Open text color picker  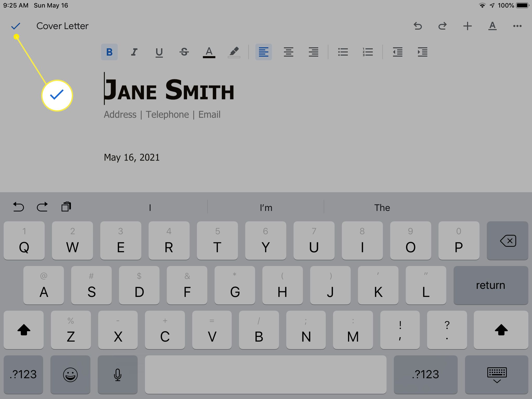coord(209,52)
